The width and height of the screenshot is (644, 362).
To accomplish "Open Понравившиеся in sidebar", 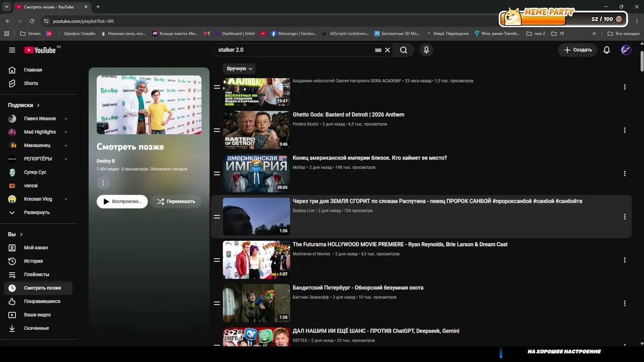I will 38,301.
